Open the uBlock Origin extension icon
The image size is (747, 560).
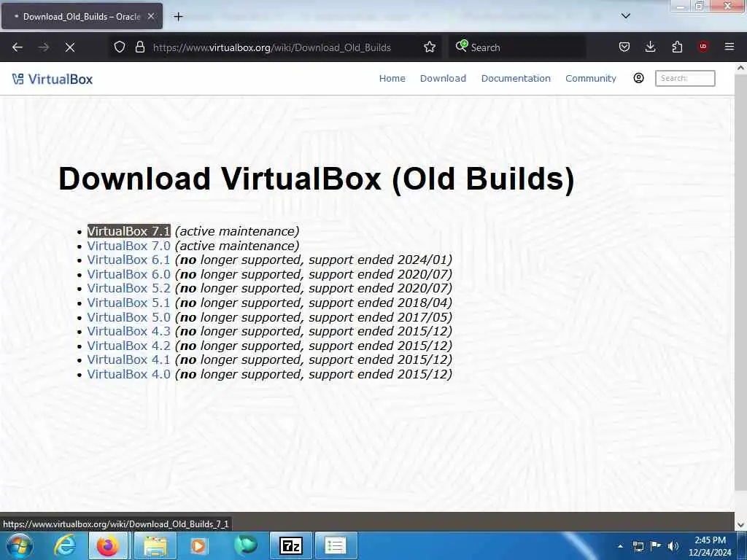point(703,47)
